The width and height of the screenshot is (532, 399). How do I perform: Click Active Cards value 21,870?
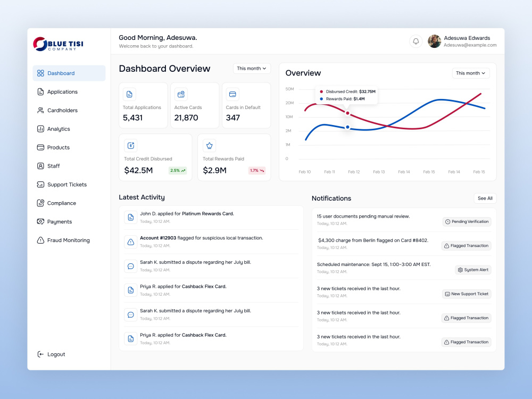point(186,118)
